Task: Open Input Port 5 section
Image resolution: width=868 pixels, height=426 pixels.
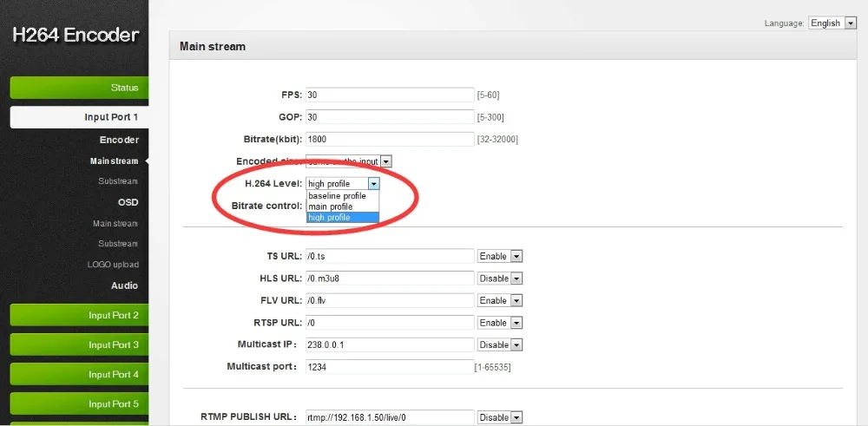Action: point(79,403)
